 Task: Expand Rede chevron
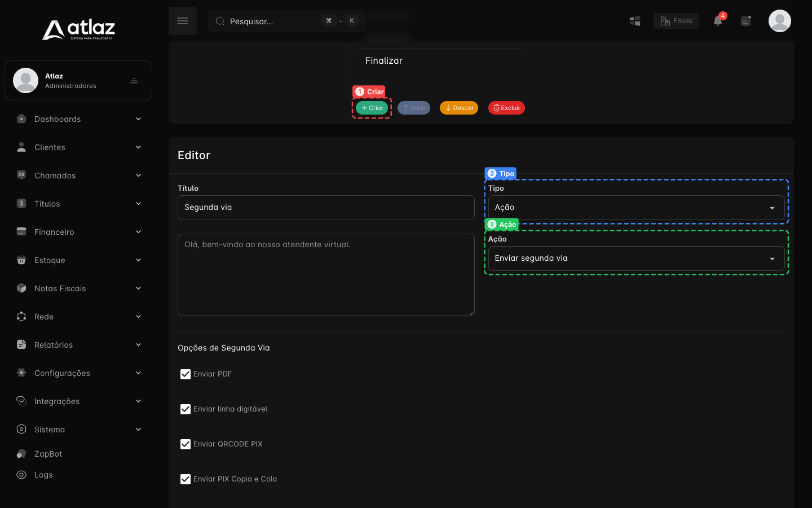pyautogui.click(x=138, y=316)
